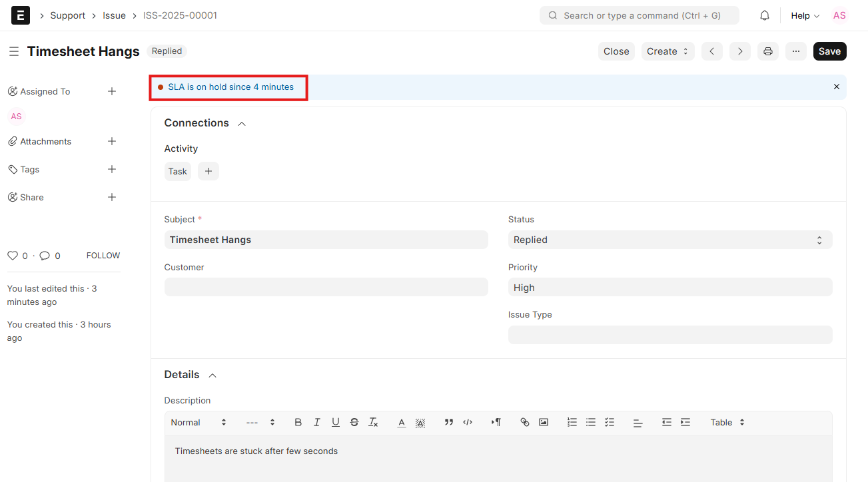Print this issue via printer icon

coord(768,51)
